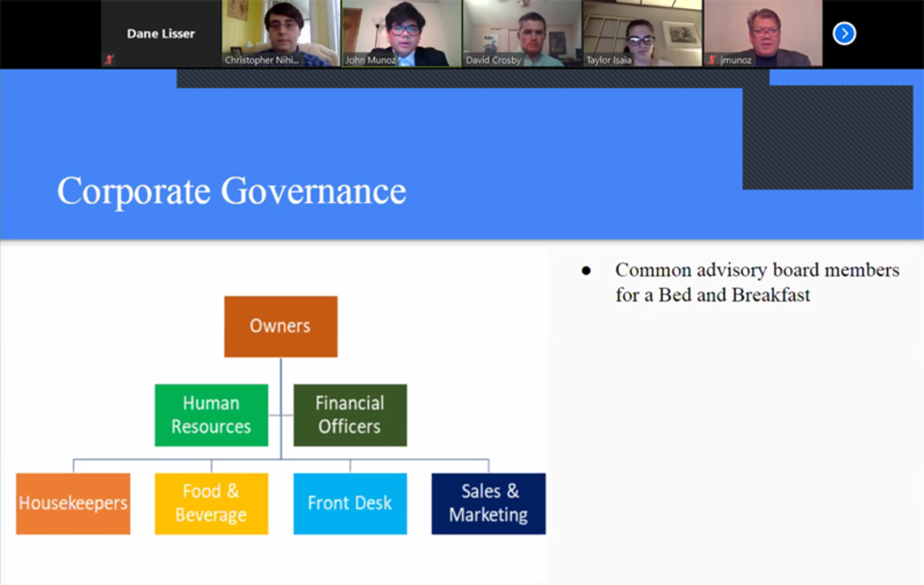Click Dane Lisser's muted microphone icon

[109, 60]
